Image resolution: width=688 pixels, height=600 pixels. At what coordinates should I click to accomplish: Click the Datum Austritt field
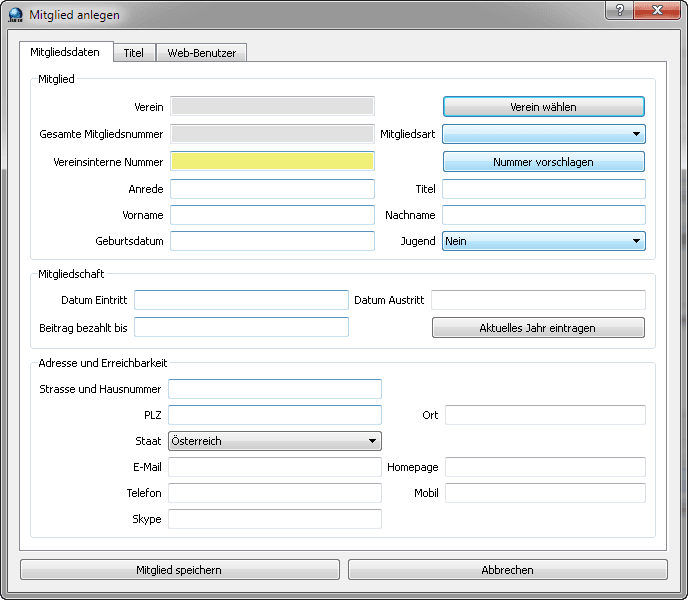coord(538,300)
